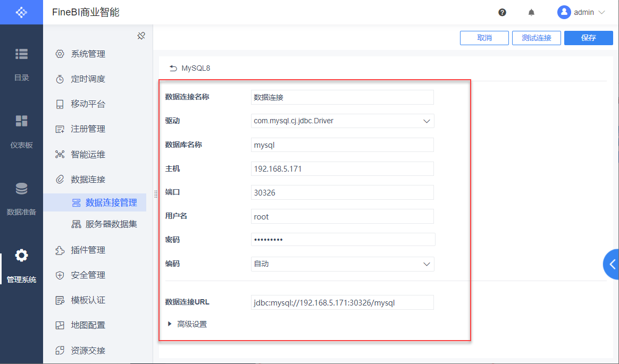Open the help question mark icon
This screenshot has width=619, height=364.
click(x=502, y=12)
